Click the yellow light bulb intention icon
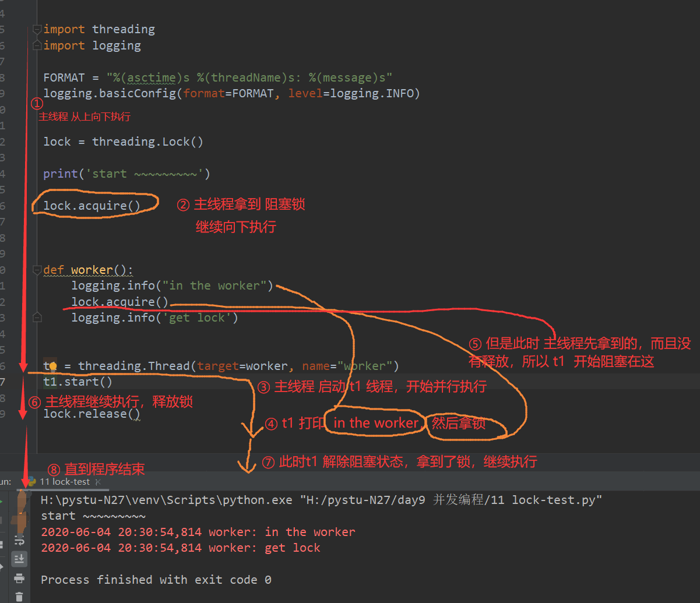Image resolution: width=700 pixels, height=603 pixels. point(52,366)
